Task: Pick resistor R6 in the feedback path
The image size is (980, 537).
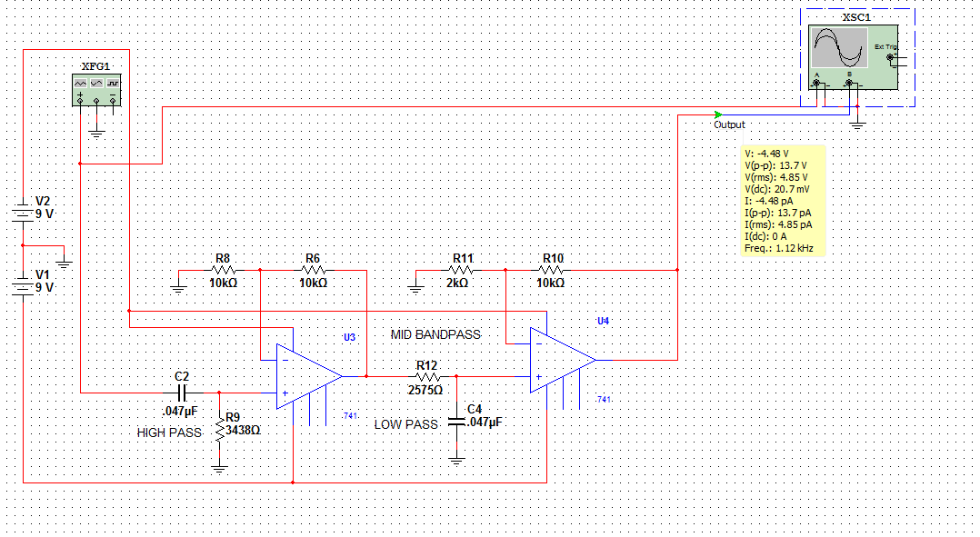Action: point(313,270)
